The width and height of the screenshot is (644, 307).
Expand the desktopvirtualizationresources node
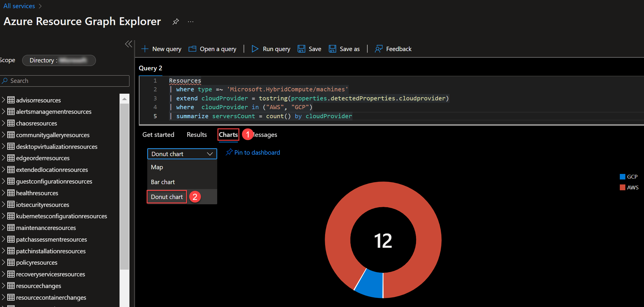3,146
